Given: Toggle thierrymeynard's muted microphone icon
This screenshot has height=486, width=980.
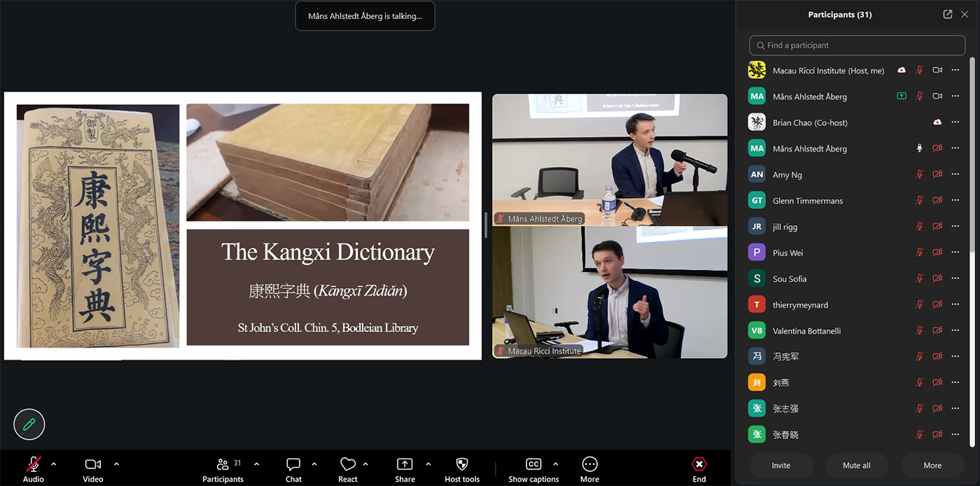Looking at the screenshot, I should coord(920,305).
